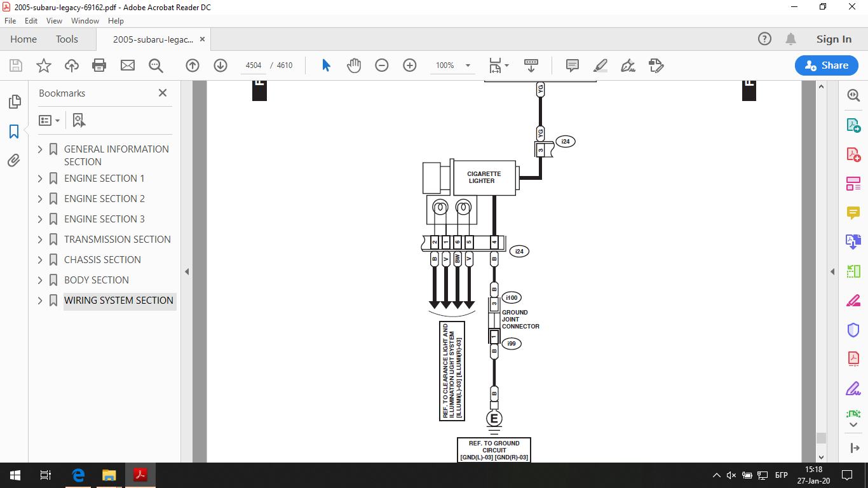Click the vertical scrollbar thumb of the document
This screenshot has width=868, height=488.
pos(821,438)
